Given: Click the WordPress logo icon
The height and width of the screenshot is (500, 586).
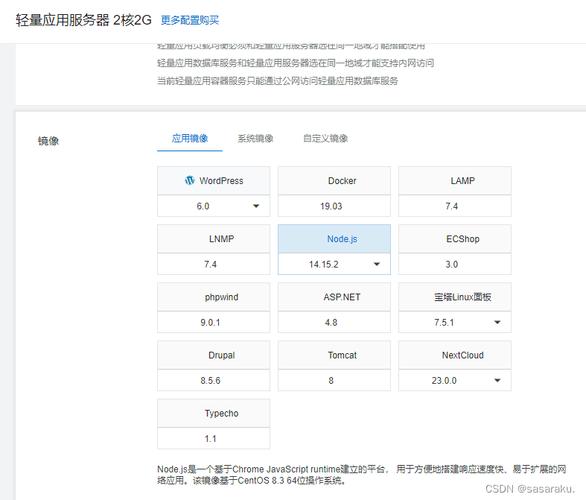Looking at the screenshot, I should coord(189,180).
